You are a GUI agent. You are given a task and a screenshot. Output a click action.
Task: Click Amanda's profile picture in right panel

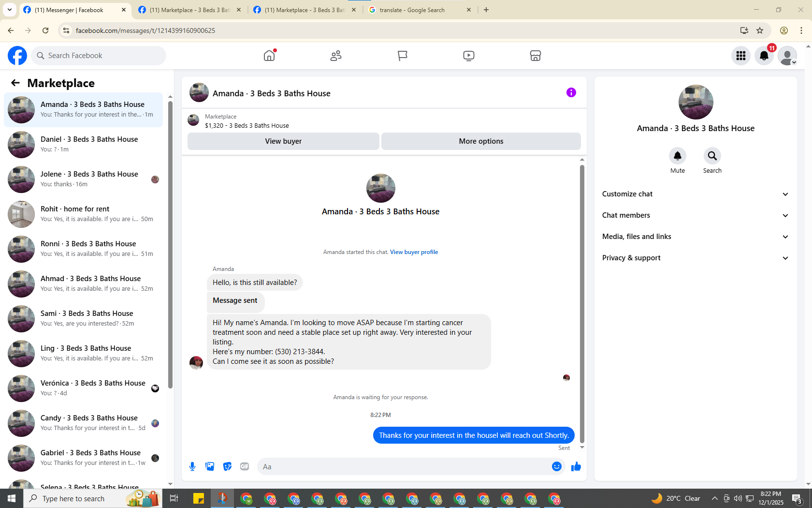pos(696,102)
